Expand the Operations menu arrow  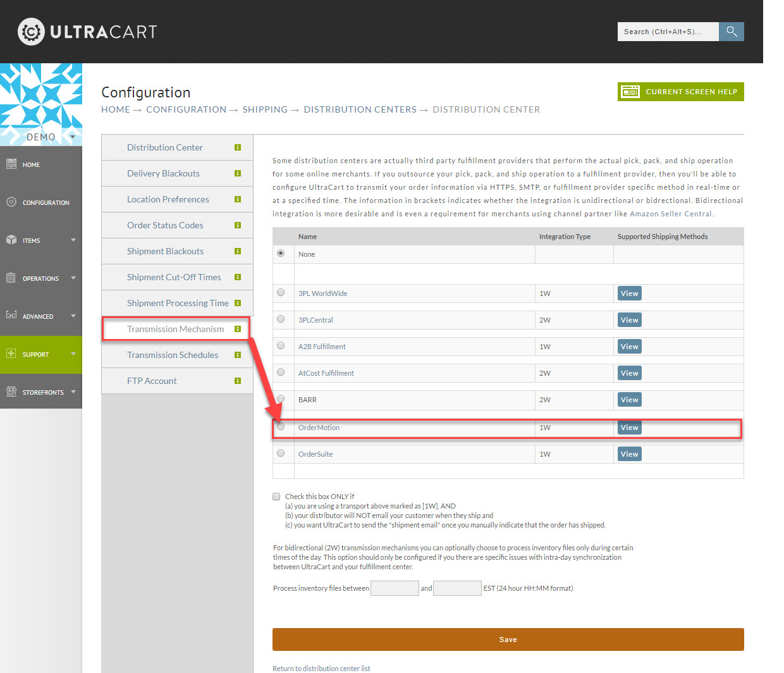[73, 278]
